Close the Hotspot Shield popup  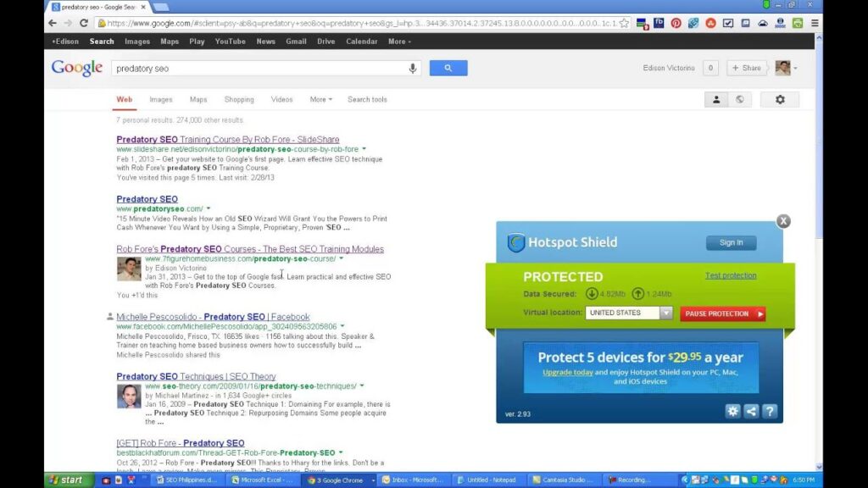tap(783, 221)
